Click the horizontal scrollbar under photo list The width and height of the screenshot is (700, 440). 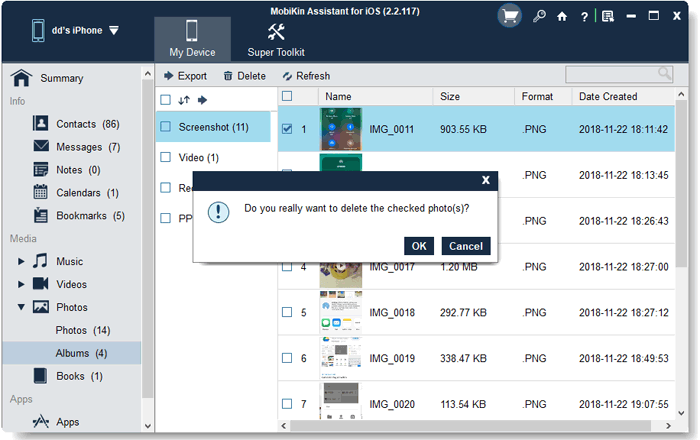[470, 426]
